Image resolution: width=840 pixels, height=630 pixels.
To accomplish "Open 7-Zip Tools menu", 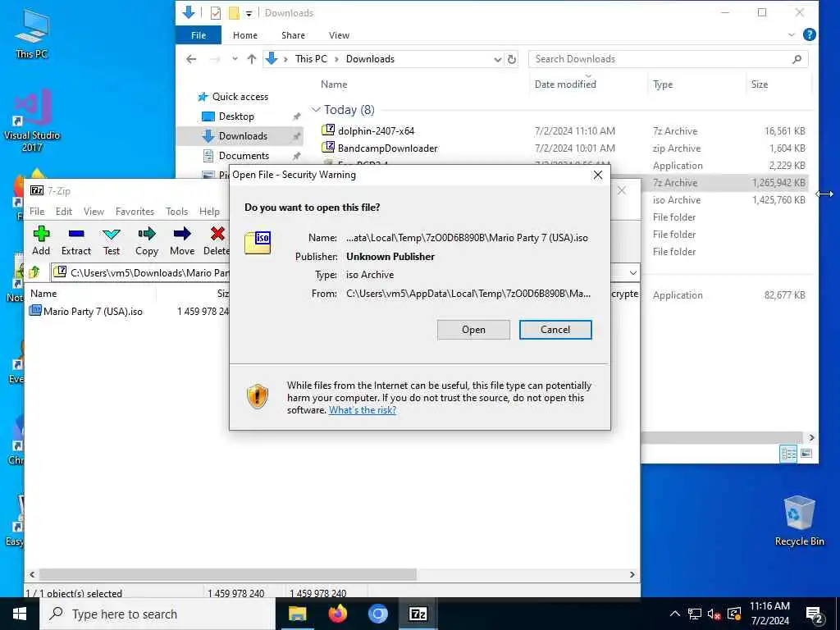I will coord(177,212).
